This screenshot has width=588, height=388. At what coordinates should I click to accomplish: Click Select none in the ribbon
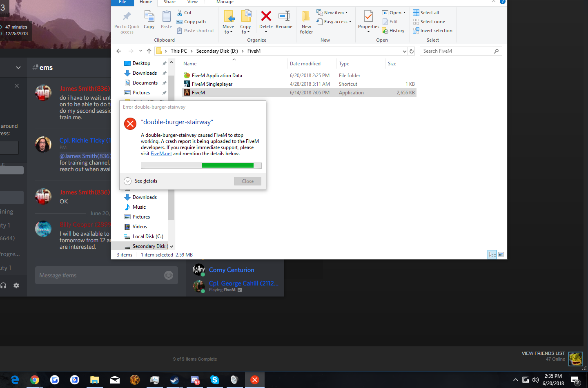pyautogui.click(x=429, y=22)
